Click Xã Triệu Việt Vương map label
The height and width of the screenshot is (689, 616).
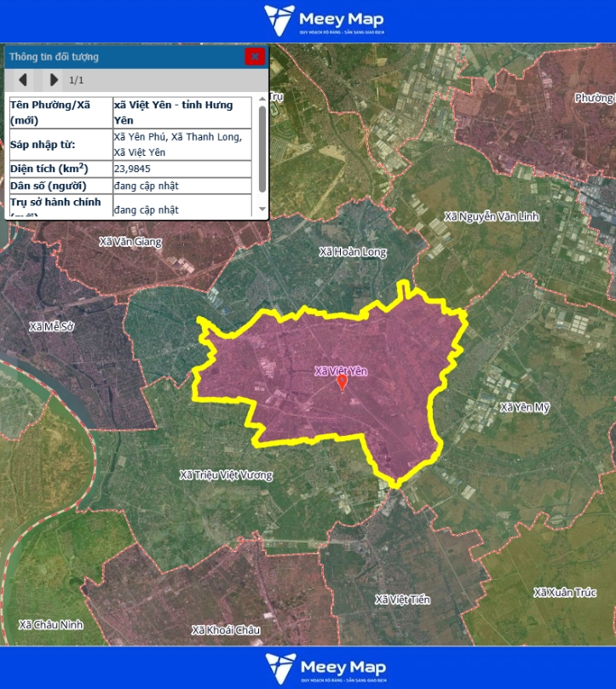click(x=226, y=475)
